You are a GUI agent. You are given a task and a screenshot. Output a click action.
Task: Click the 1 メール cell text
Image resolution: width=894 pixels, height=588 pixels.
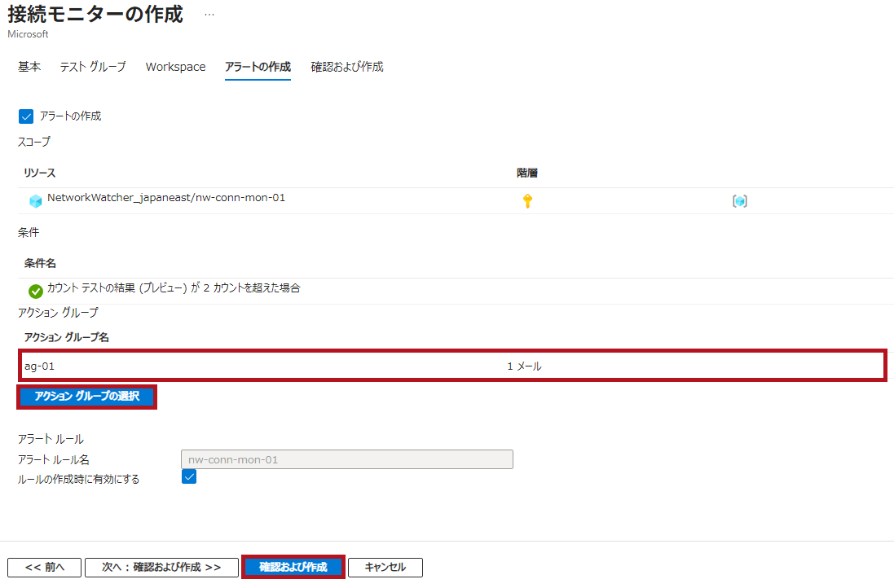coord(525,366)
